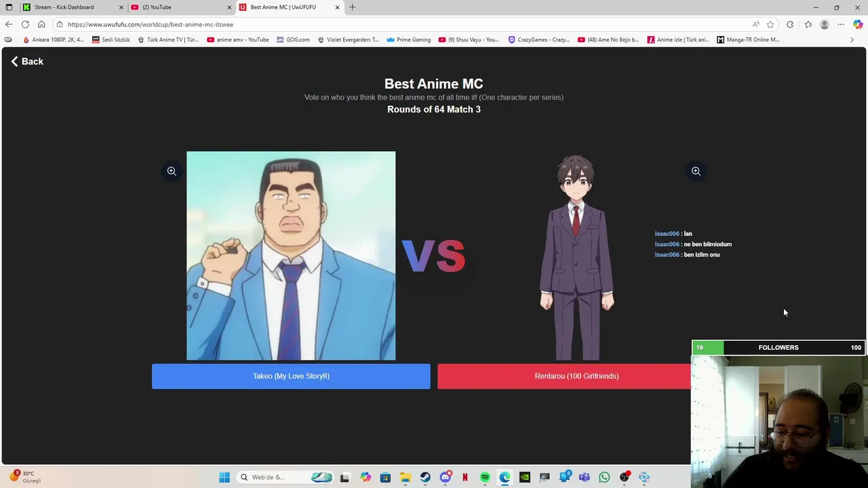Open NVIDIA app from taskbar
The image size is (868, 488).
pos(524,477)
